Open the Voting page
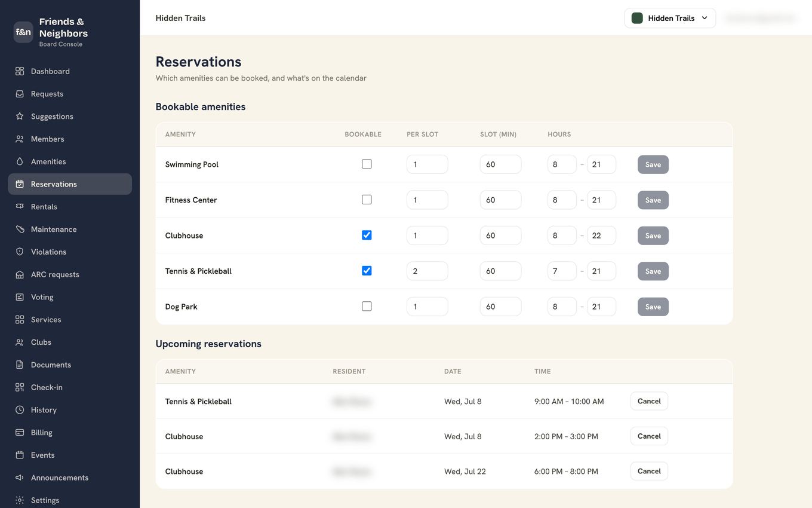 click(70, 297)
